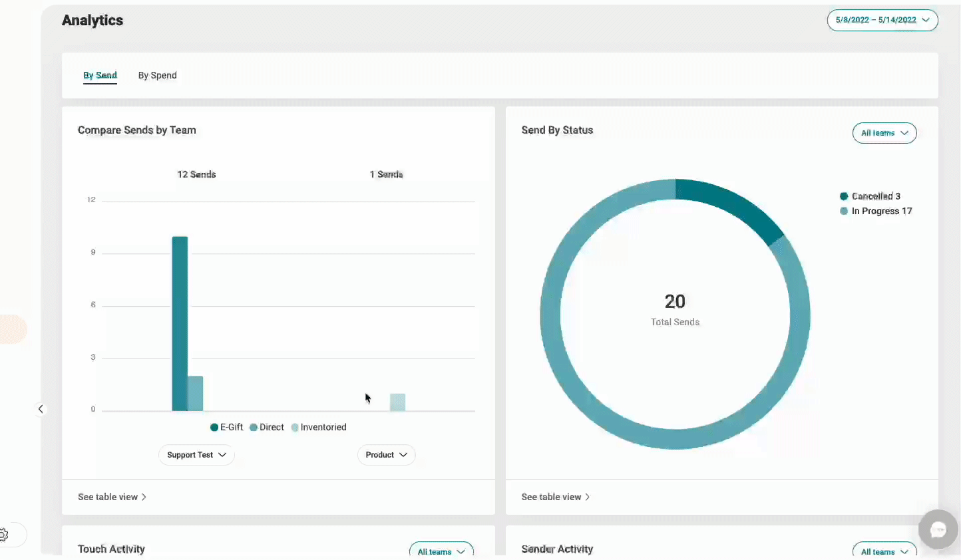Select the By Send tab

click(100, 75)
